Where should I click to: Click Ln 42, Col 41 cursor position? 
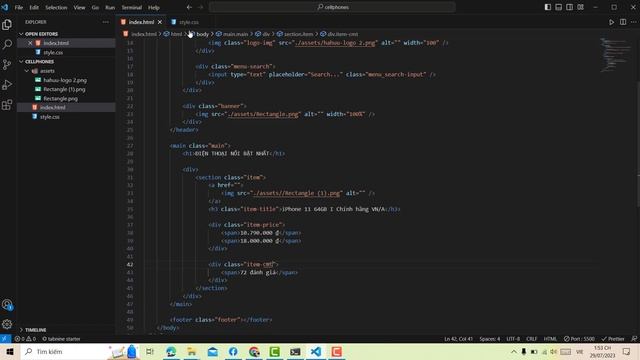pyautogui.click(x=458, y=339)
